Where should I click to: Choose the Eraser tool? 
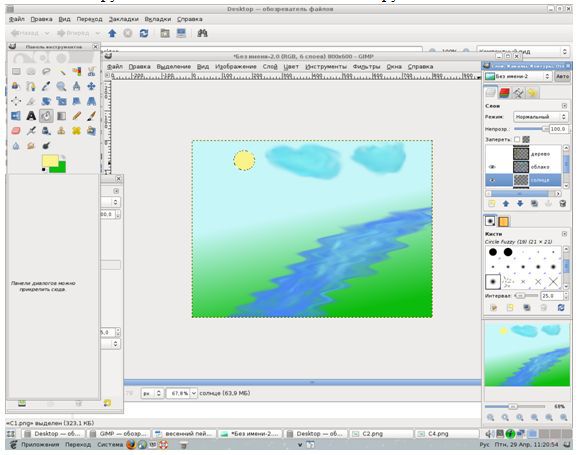(x=16, y=131)
